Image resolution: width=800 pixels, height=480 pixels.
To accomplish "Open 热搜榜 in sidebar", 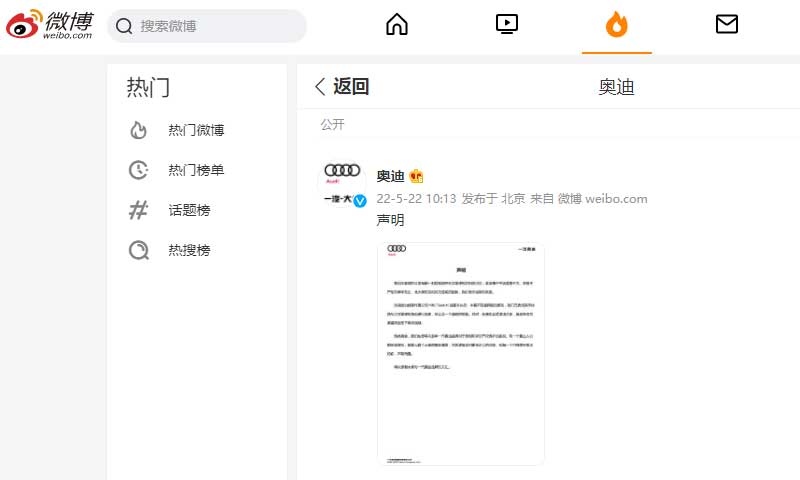I will coord(189,250).
